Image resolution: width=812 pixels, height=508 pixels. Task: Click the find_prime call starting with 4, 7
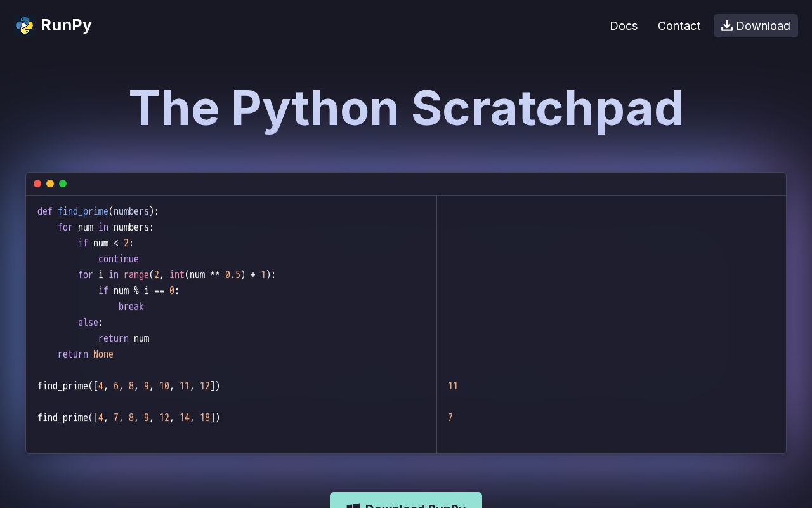point(128,418)
